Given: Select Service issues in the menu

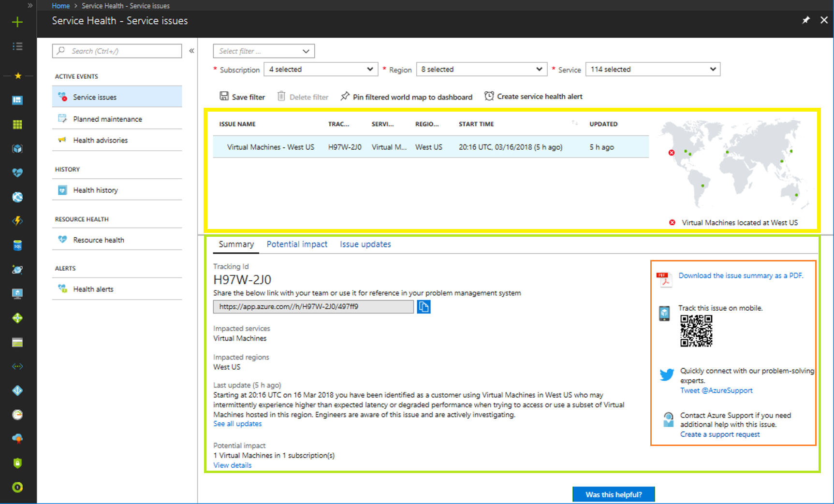Looking at the screenshot, I should point(117,97).
